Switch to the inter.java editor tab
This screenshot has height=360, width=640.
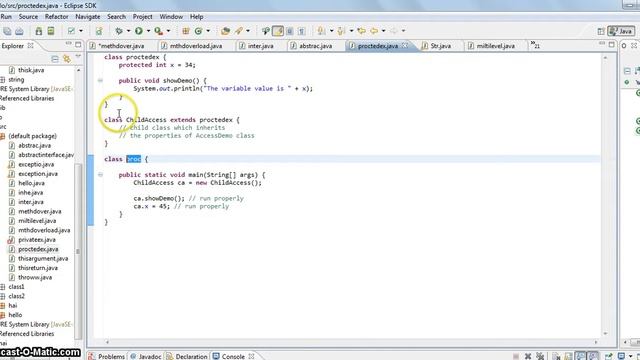click(x=260, y=46)
